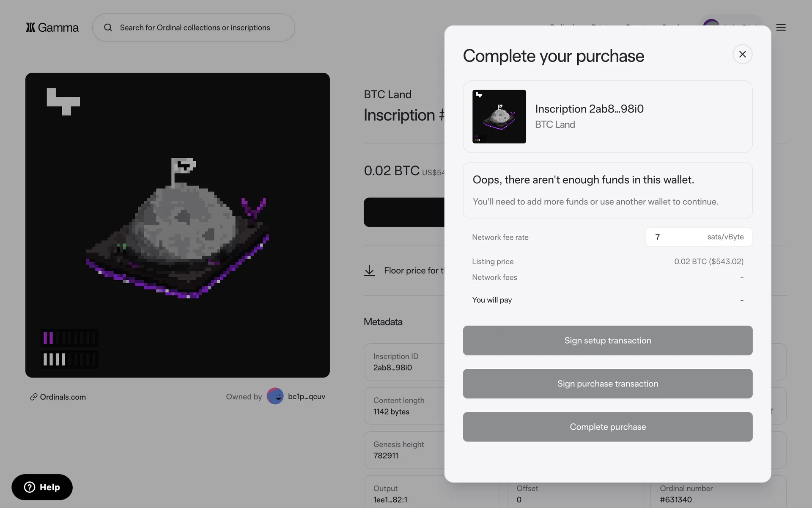Click the floor price download-arrow icon
Viewport: 812px width, 508px height.
(369, 271)
